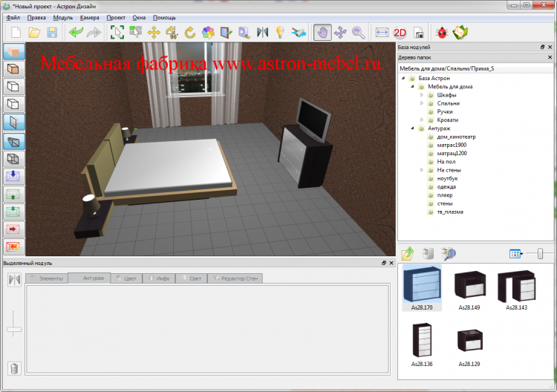This screenshot has width=557, height=392.
Task: Activate the magnifier zoom tool
Action: click(x=359, y=33)
